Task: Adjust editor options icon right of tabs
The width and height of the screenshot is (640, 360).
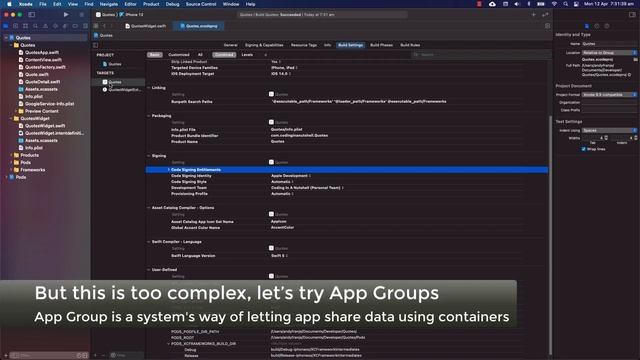Action: pos(547,26)
